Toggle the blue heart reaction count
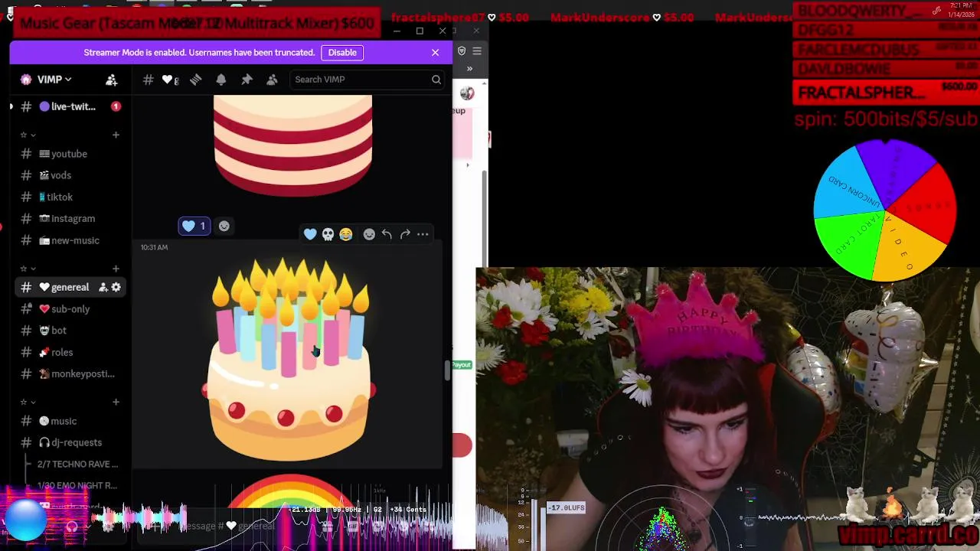Screen dimensions: 980x551 194,226
